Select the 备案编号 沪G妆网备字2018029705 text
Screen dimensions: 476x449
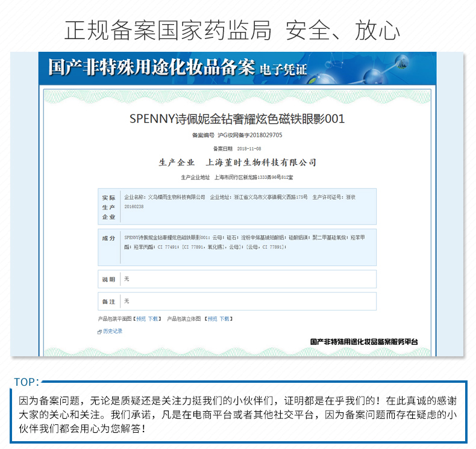237,135
